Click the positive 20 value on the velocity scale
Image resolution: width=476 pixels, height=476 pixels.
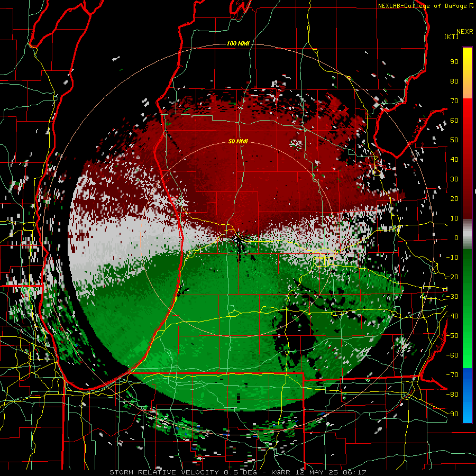pos(454,198)
